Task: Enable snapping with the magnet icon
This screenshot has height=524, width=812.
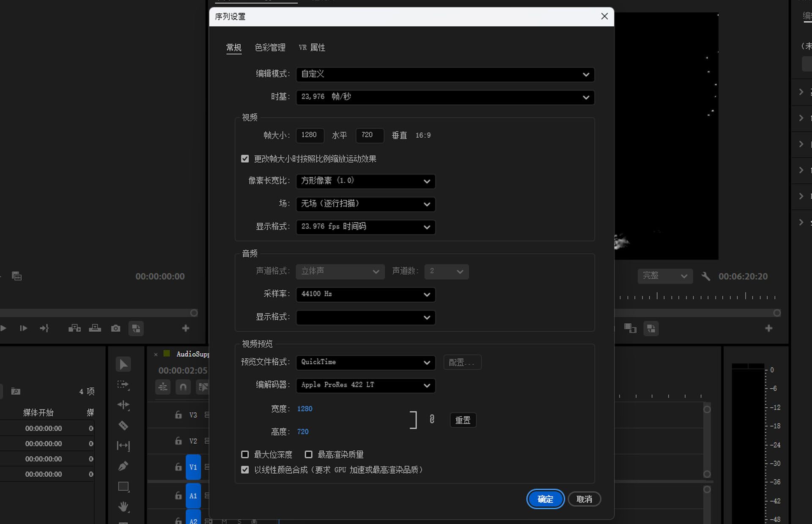Action: [183, 387]
